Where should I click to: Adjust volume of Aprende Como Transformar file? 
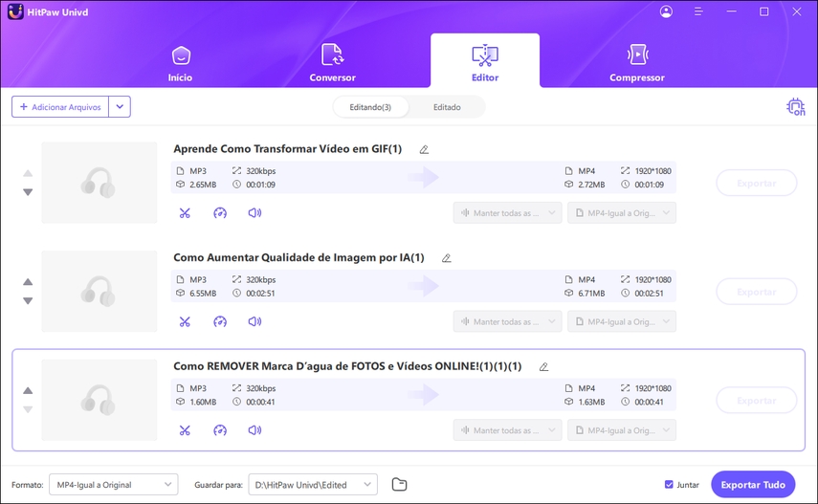(x=254, y=213)
